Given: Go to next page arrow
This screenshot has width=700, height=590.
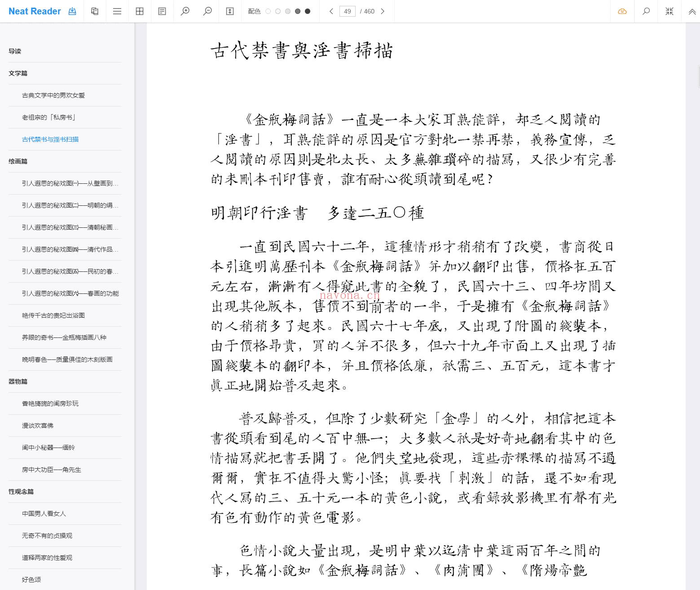Looking at the screenshot, I should click(x=383, y=11).
